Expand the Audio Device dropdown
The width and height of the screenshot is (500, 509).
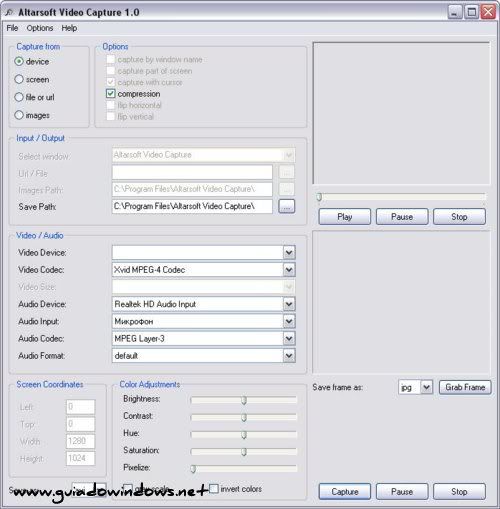pos(289,304)
